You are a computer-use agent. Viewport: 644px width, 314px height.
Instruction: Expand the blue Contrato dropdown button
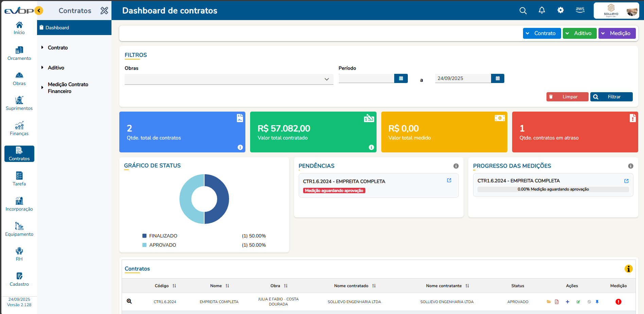[542, 33]
